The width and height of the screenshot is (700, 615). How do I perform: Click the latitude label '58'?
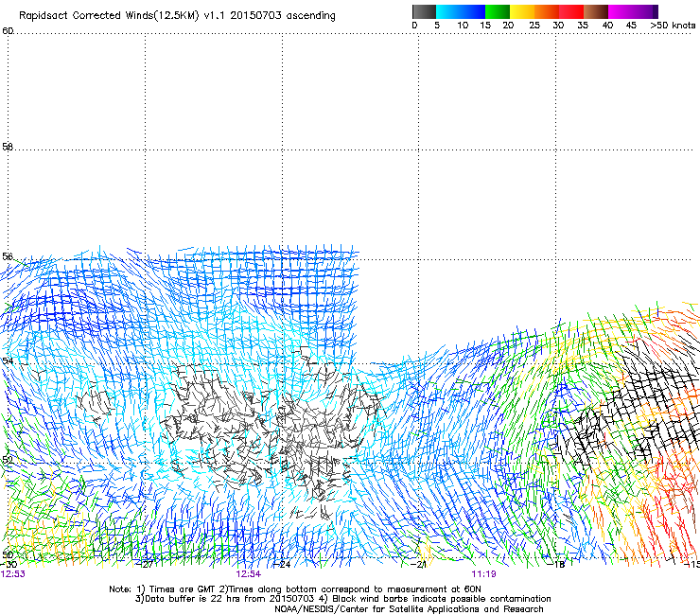pyautogui.click(x=8, y=147)
